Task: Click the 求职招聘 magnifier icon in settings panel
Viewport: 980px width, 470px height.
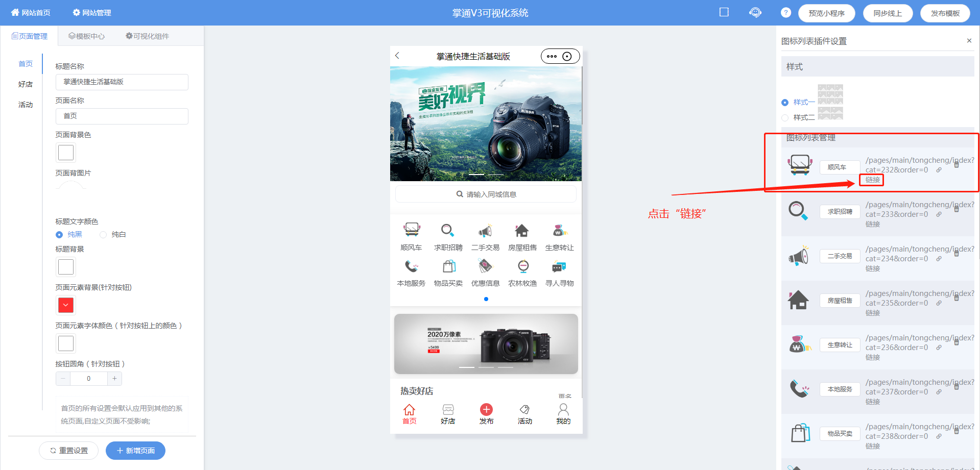Action: tap(798, 210)
